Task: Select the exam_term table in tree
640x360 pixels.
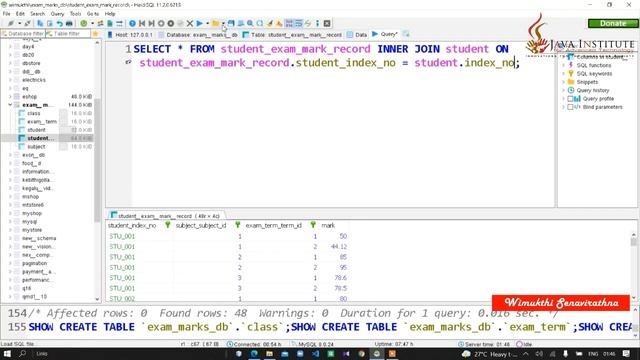Action: pos(42,122)
